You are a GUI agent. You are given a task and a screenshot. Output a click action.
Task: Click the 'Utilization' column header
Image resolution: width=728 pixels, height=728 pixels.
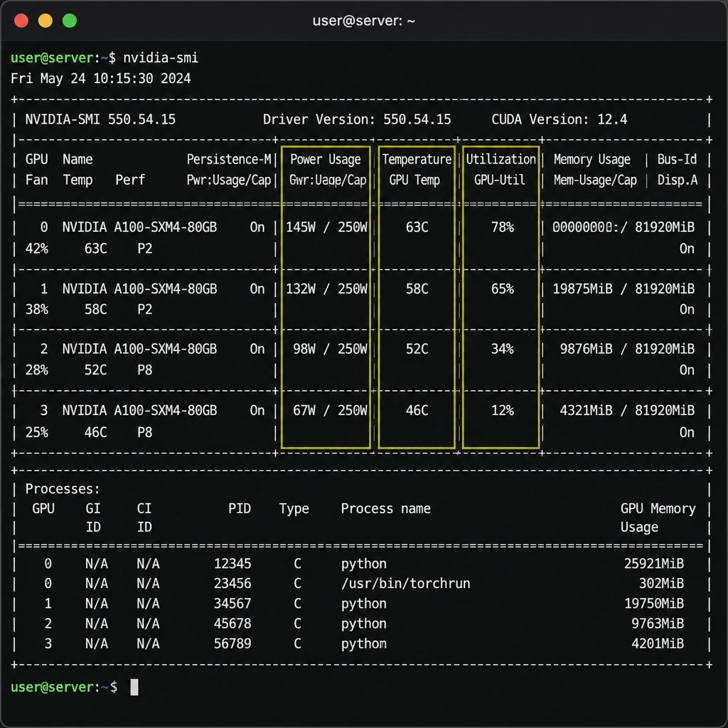[x=501, y=159]
